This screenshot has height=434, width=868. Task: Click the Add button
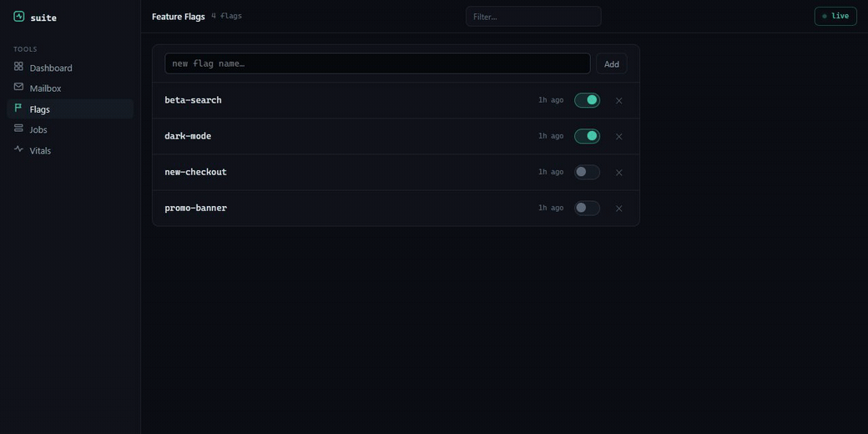click(612, 63)
